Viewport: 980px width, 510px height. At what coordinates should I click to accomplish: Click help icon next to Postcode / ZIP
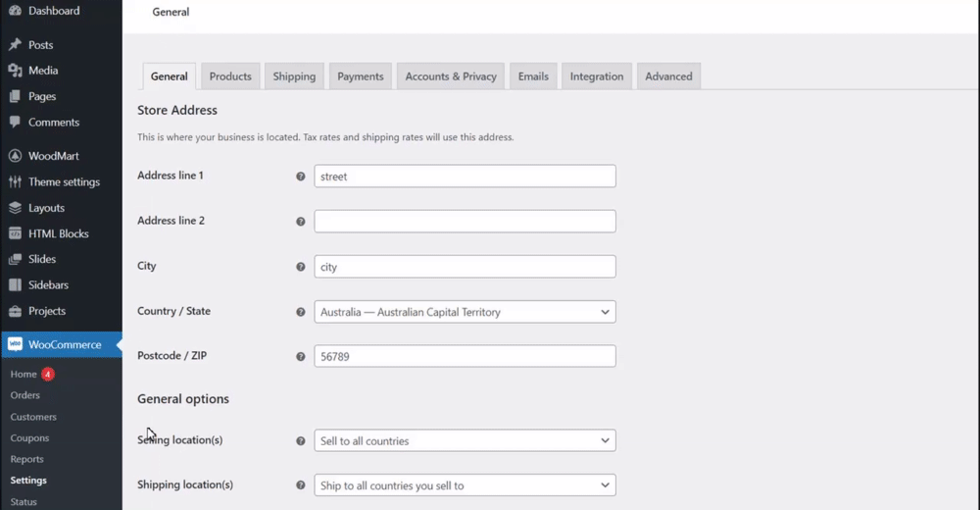pos(301,357)
